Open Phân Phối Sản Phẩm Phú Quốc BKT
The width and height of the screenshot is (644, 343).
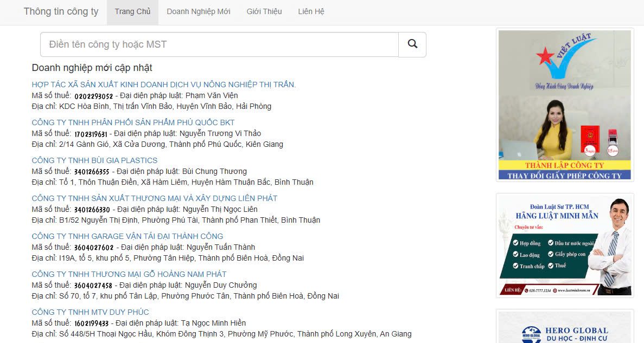coord(133,122)
